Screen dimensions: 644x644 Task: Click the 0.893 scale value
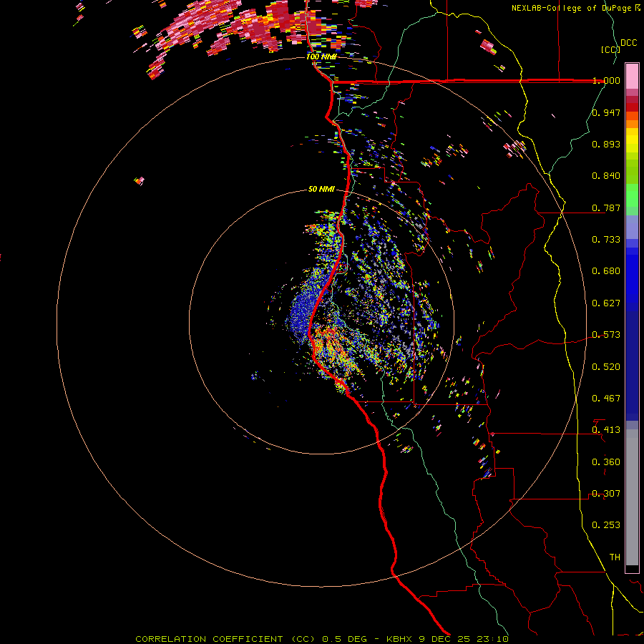pyautogui.click(x=606, y=144)
